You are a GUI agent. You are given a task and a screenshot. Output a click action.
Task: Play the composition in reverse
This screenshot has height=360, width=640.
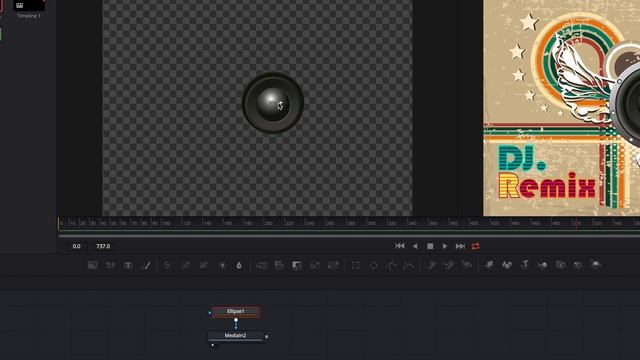(415, 246)
